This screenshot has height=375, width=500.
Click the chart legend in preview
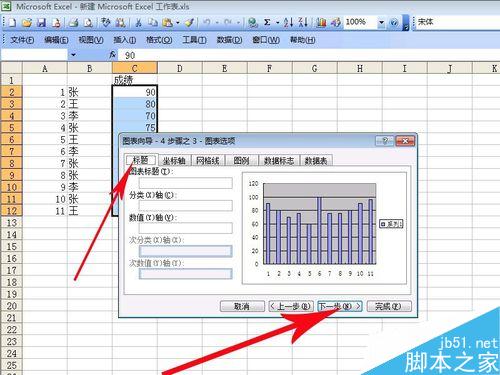point(391,224)
